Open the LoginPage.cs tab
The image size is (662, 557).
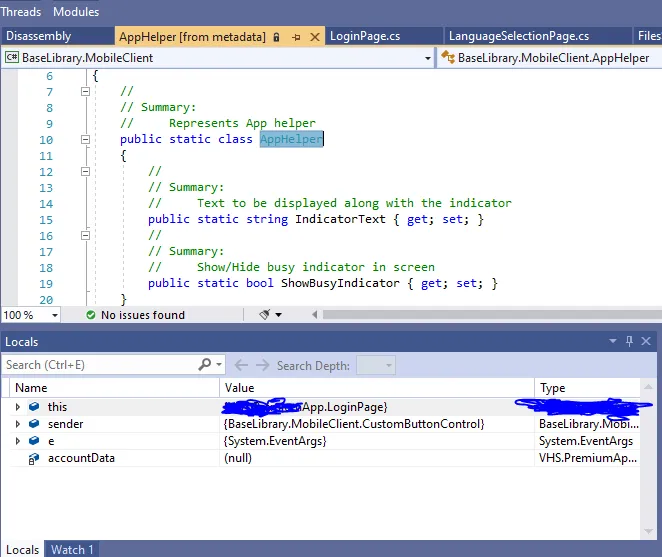click(365, 36)
